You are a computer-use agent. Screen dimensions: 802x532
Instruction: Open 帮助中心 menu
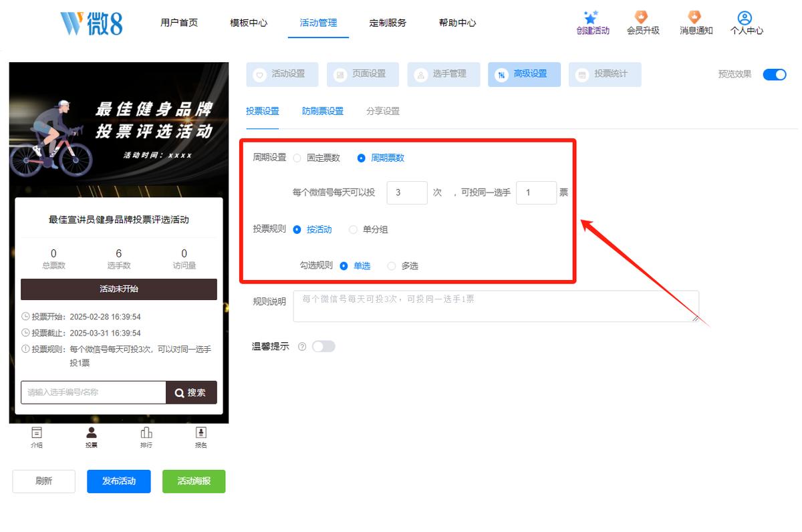[x=458, y=23]
